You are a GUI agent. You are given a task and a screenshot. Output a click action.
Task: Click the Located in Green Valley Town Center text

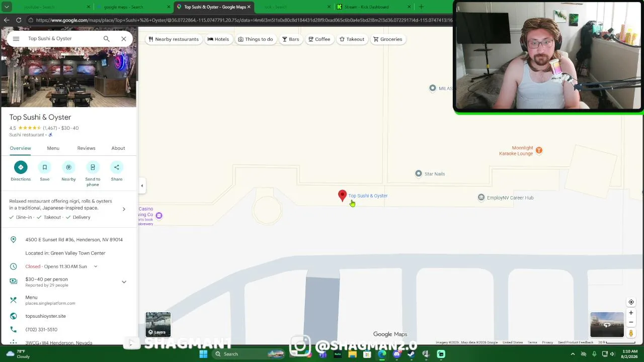[65, 253]
